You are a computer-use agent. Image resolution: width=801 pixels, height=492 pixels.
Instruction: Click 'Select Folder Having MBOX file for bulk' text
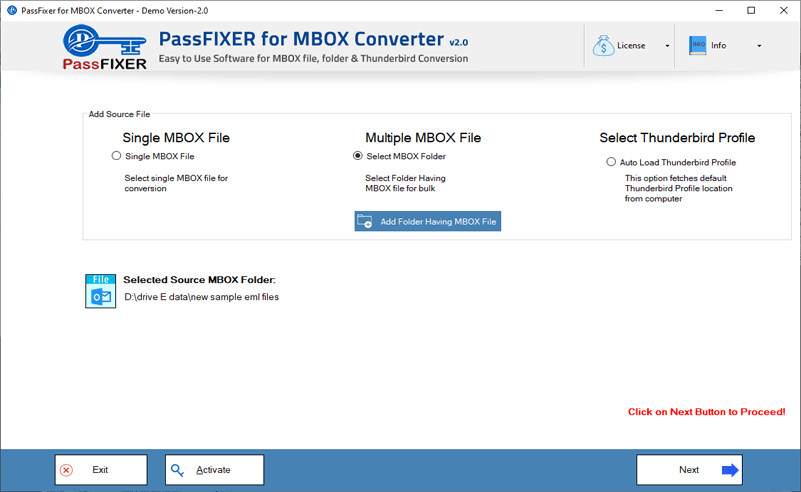405,183
